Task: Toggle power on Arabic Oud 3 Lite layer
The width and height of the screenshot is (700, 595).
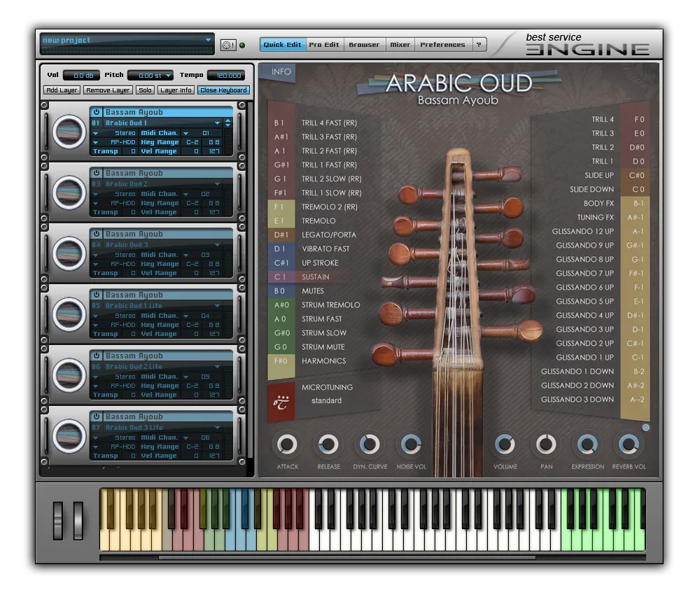Action: point(97,416)
